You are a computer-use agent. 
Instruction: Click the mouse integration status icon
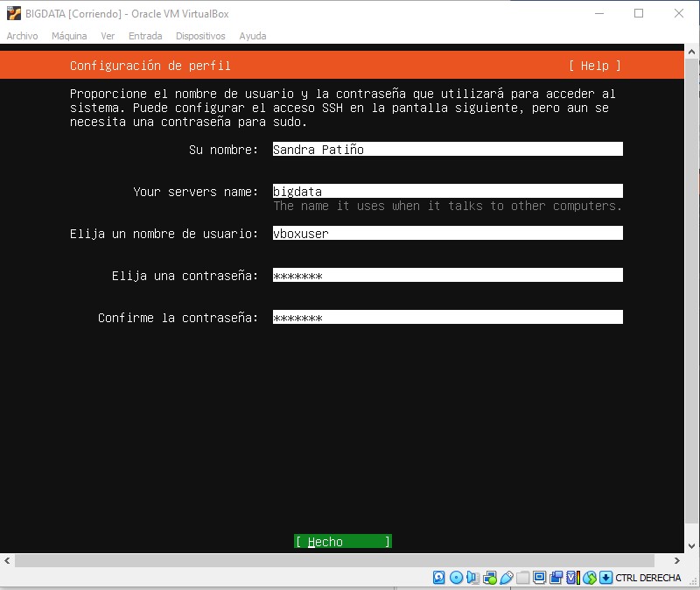click(x=588, y=578)
